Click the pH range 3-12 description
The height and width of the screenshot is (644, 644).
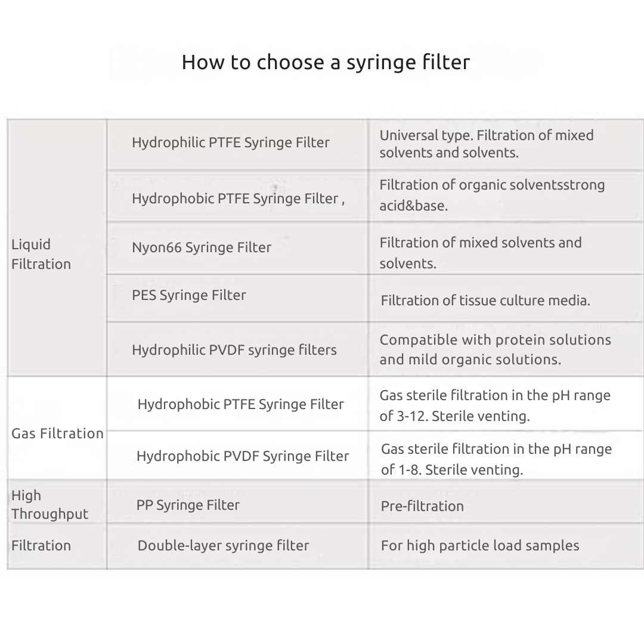(495, 405)
